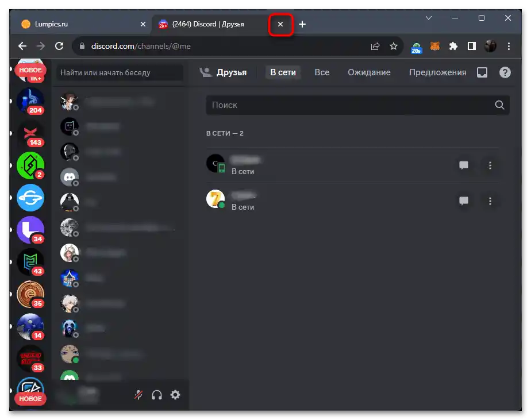Close the Discord browser tab
The image size is (531, 420).
[x=280, y=24]
